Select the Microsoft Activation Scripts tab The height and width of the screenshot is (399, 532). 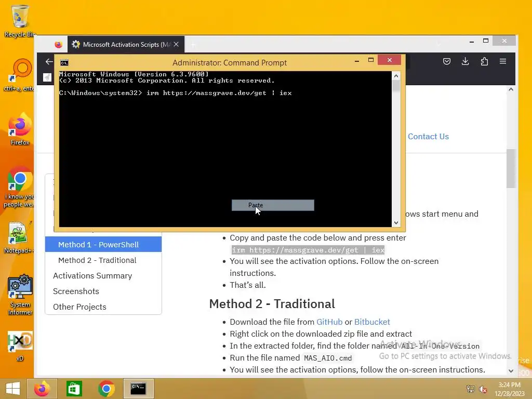(126, 45)
